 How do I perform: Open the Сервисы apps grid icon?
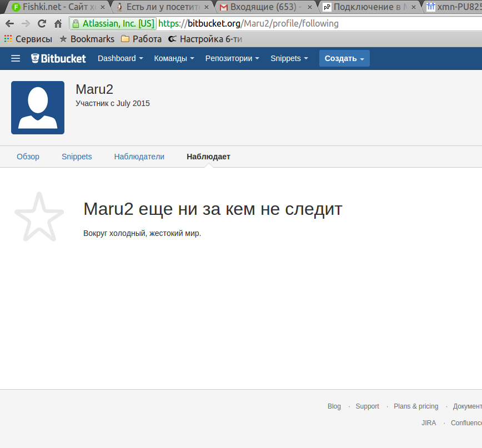pos(8,39)
